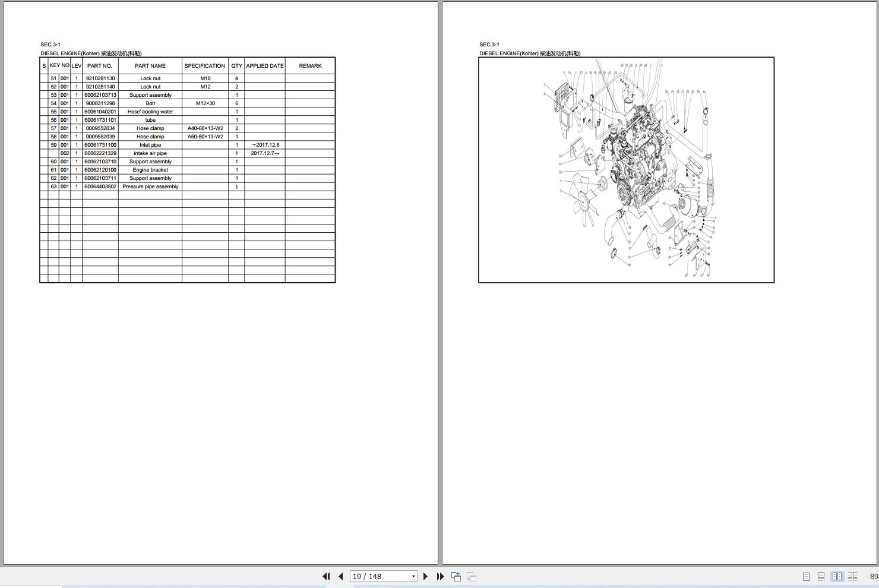Screen dimensions: 879x588
Task: Click part number 60062120100
Action: (100, 170)
